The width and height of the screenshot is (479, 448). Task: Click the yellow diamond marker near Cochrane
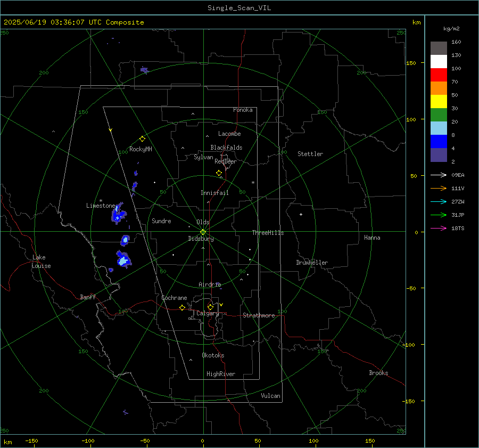[183, 308]
